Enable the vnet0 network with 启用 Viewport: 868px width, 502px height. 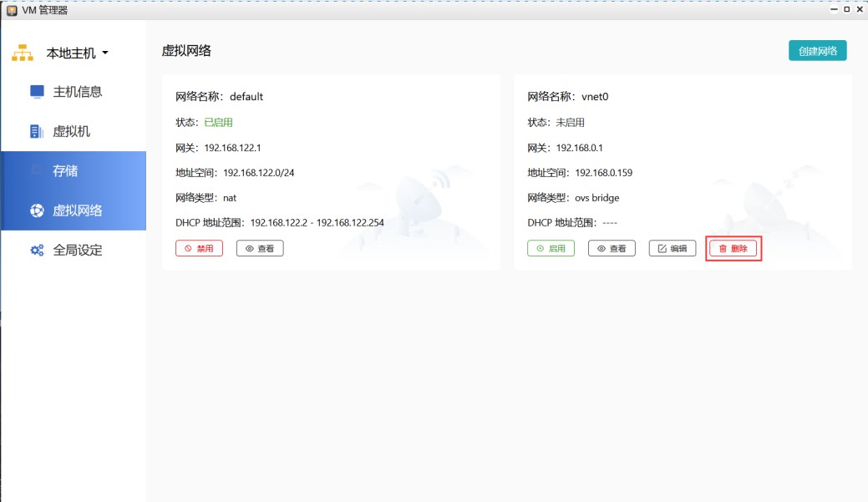(551, 249)
